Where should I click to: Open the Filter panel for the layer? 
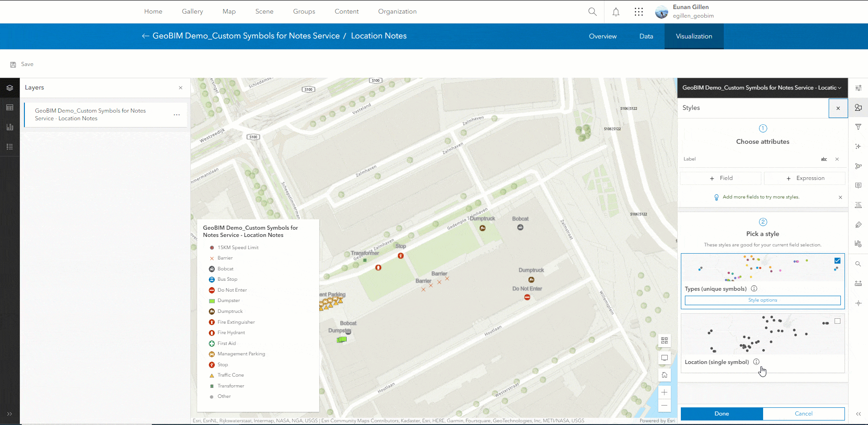[x=859, y=127]
